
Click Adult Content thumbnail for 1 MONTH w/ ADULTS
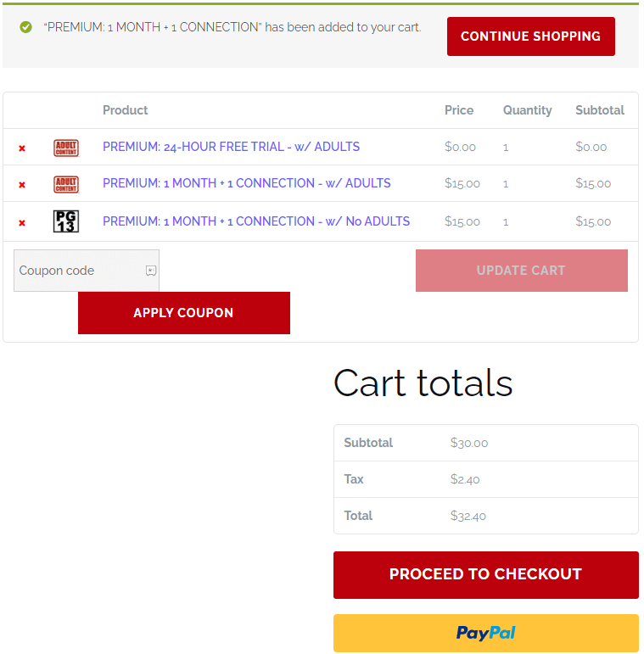[x=66, y=184]
